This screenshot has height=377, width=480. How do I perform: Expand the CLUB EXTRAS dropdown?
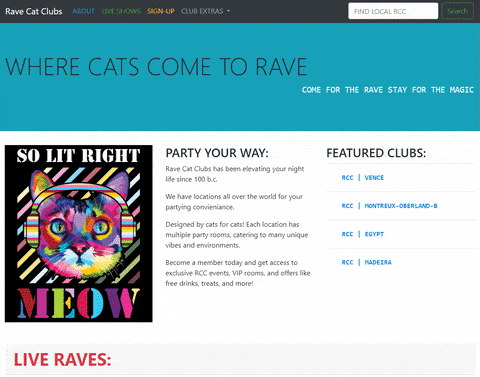pyautogui.click(x=205, y=11)
